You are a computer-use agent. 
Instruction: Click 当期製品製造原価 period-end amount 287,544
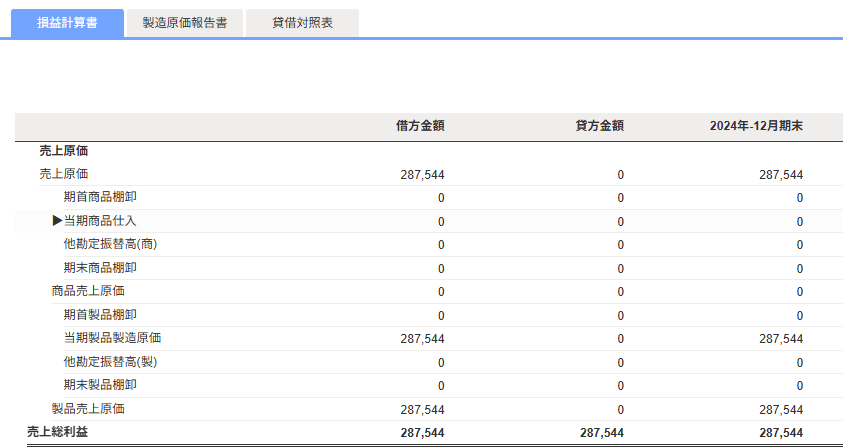click(781, 339)
